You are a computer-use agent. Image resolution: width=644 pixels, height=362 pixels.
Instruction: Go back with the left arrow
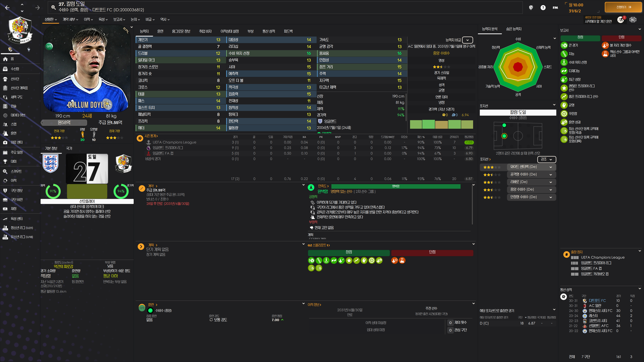(x=7, y=8)
